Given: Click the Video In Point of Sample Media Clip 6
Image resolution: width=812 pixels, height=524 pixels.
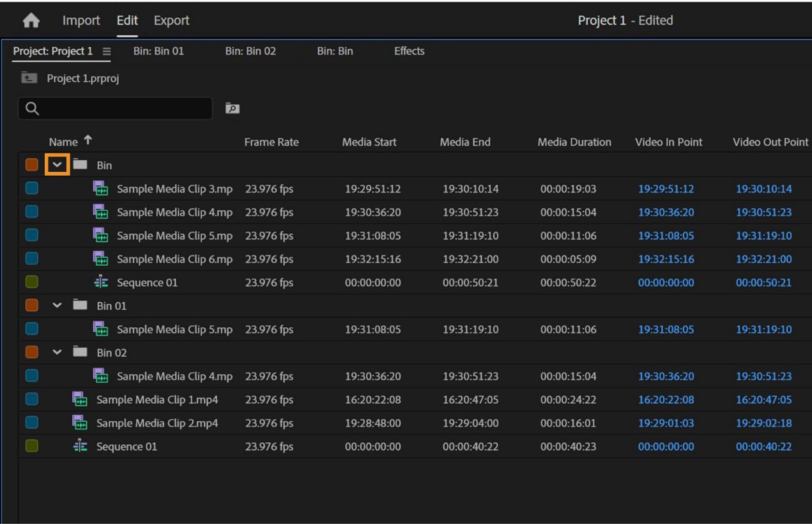Looking at the screenshot, I should [666, 259].
